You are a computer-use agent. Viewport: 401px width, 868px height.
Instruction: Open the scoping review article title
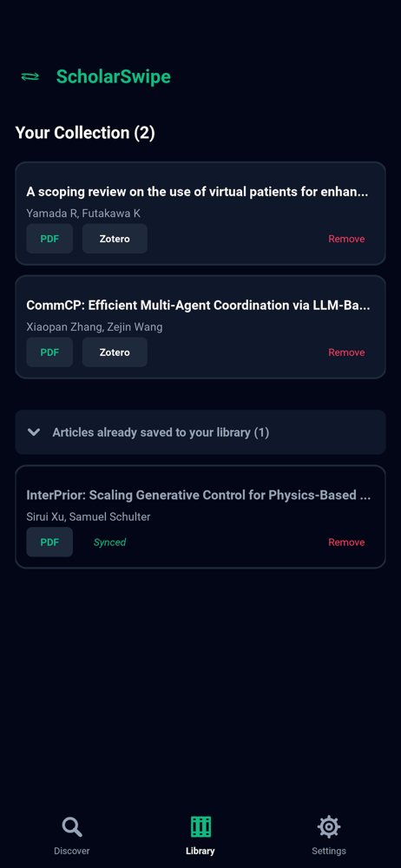tap(198, 192)
